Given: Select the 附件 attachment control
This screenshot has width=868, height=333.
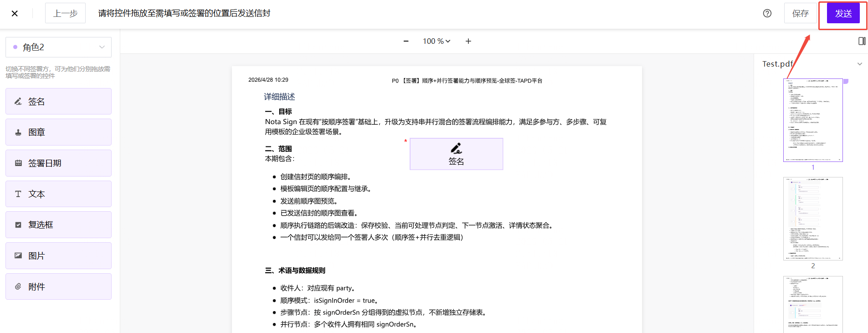Looking at the screenshot, I should tap(58, 286).
